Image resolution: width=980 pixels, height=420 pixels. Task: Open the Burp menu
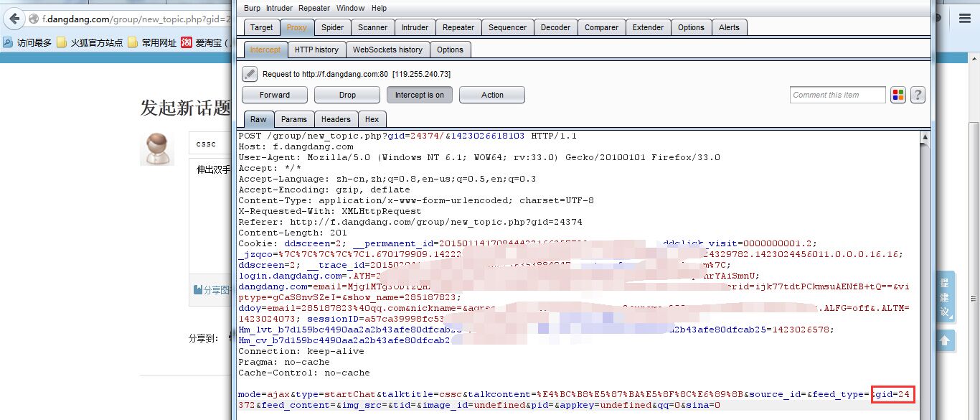(x=252, y=8)
